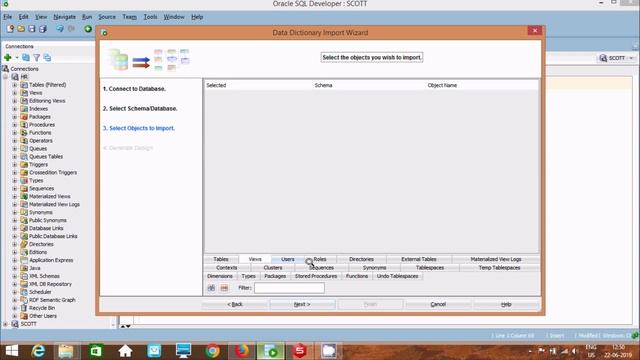Screen dimensions: 640x360
Task: Open the File menu
Action: pyautogui.click(x=7, y=17)
